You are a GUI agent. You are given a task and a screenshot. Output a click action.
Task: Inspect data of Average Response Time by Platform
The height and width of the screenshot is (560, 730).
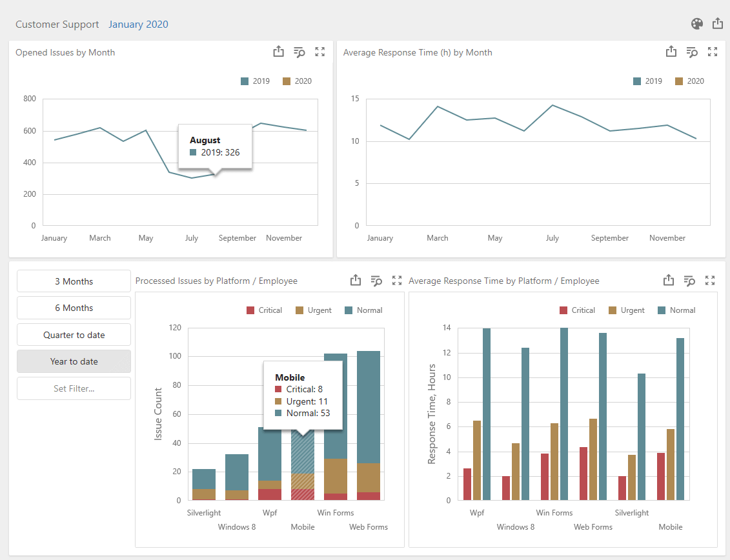tap(689, 281)
